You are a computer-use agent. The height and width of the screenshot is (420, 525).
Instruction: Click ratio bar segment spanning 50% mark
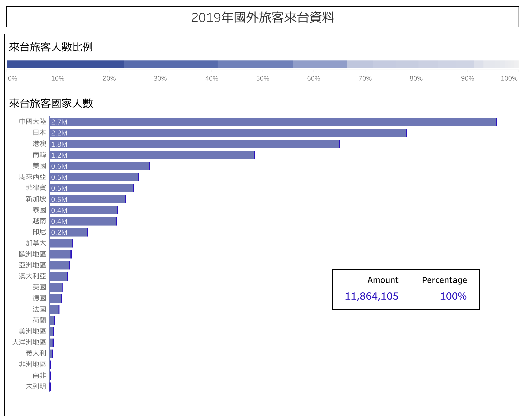255,64
